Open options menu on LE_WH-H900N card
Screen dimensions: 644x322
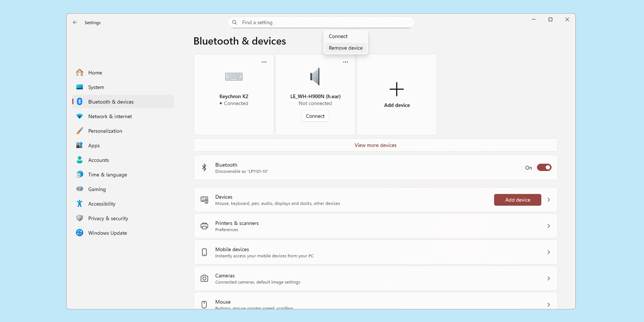[346, 62]
